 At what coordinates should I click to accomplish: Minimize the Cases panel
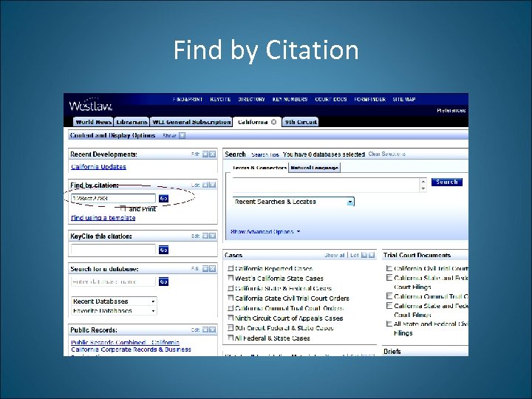click(x=364, y=255)
